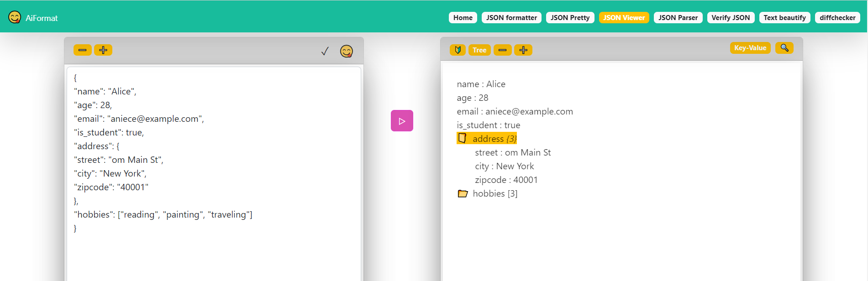Open the JSON Pretty tool

tap(570, 18)
